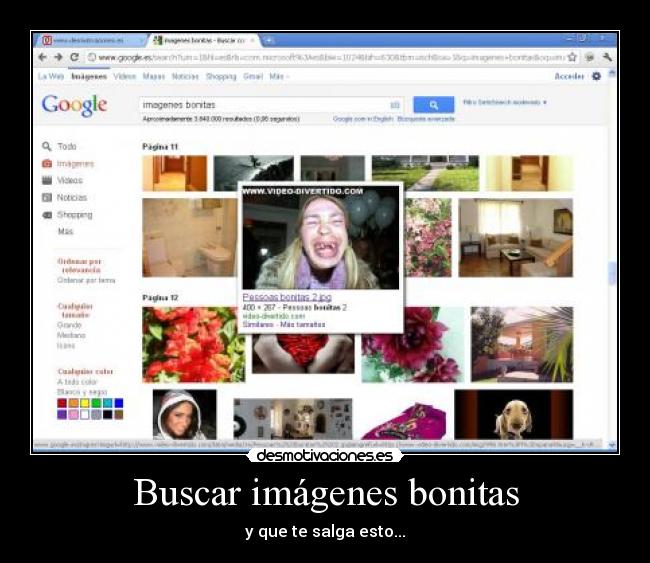Click Similares in the image popup
This screenshot has width=650, height=563.
[258, 324]
